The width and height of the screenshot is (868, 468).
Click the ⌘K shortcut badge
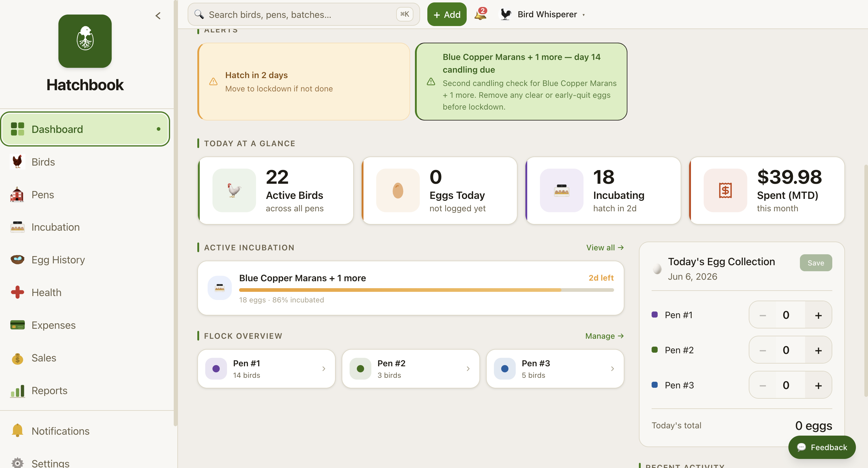[x=404, y=14]
